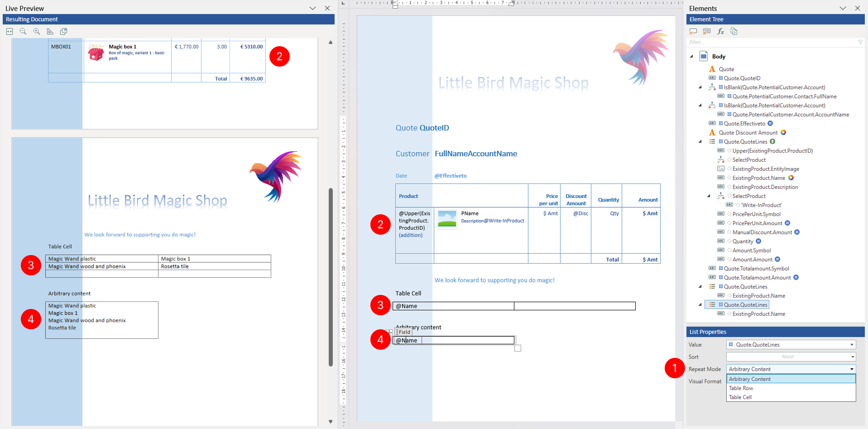Open the Value dropdown showing Quote.QuoteLines
This screenshot has height=429, width=868.
pos(852,345)
